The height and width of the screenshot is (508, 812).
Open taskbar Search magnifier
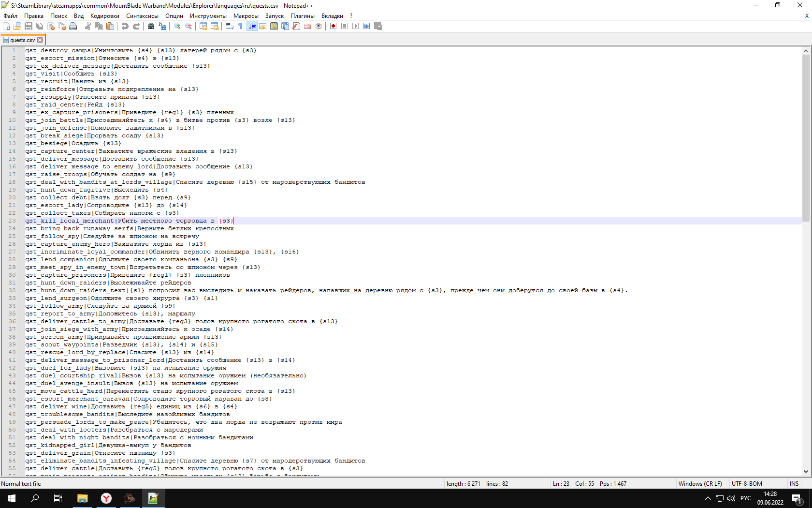point(35,498)
